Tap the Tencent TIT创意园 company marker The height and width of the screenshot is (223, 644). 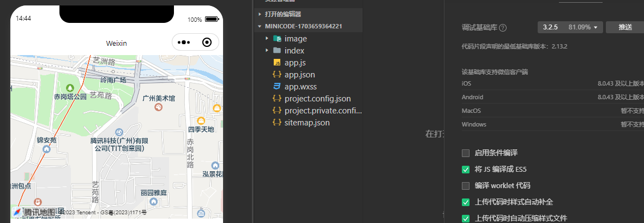pos(119,132)
